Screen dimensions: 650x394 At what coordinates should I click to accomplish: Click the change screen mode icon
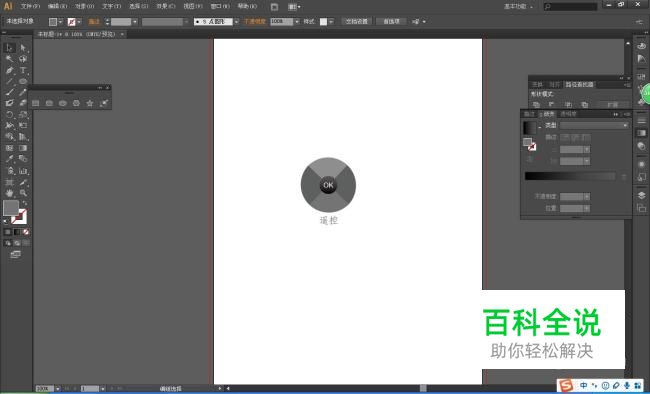pyautogui.click(x=15, y=254)
